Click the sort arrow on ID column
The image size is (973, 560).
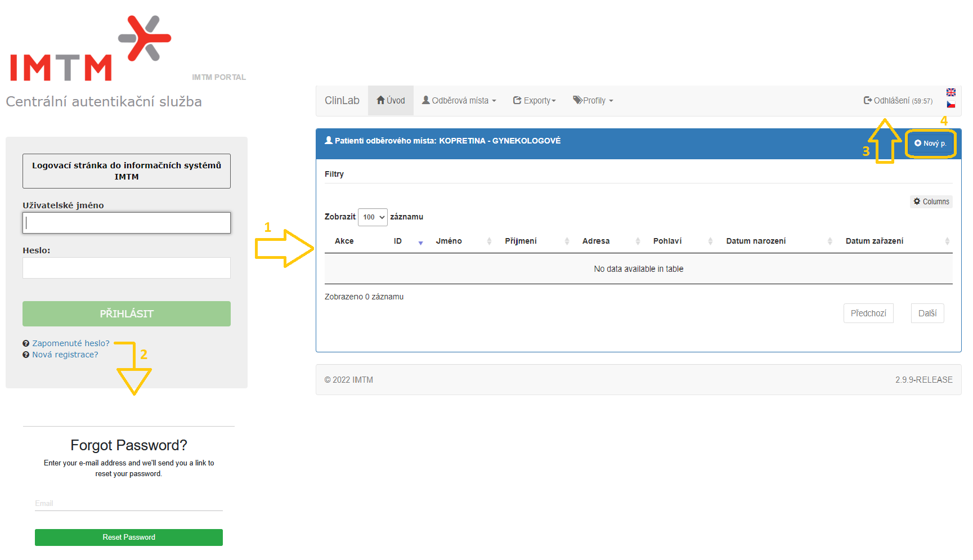point(420,242)
